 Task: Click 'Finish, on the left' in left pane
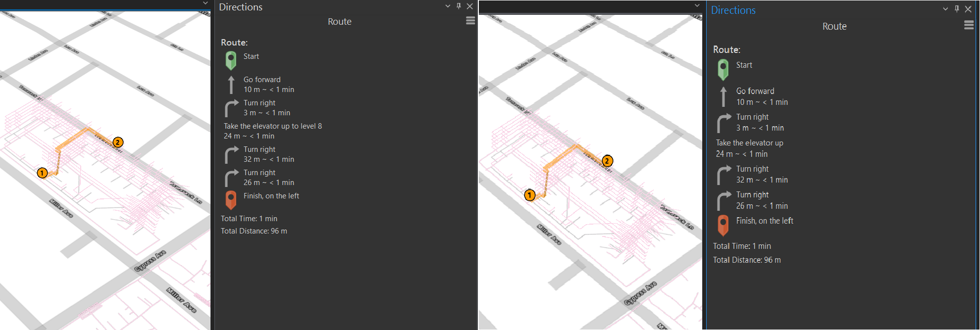coord(271,196)
